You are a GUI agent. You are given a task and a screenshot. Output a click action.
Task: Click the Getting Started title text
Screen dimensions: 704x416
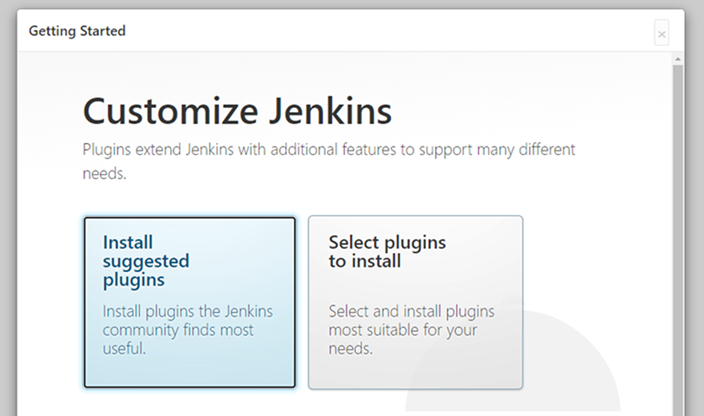pyautogui.click(x=77, y=31)
